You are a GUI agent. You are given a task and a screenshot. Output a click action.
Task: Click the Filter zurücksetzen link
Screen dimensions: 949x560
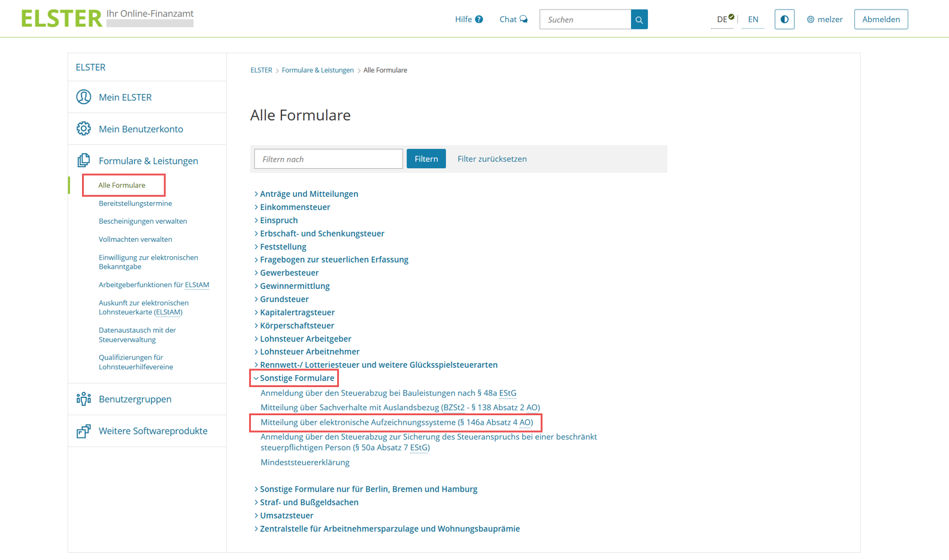click(x=492, y=159)
